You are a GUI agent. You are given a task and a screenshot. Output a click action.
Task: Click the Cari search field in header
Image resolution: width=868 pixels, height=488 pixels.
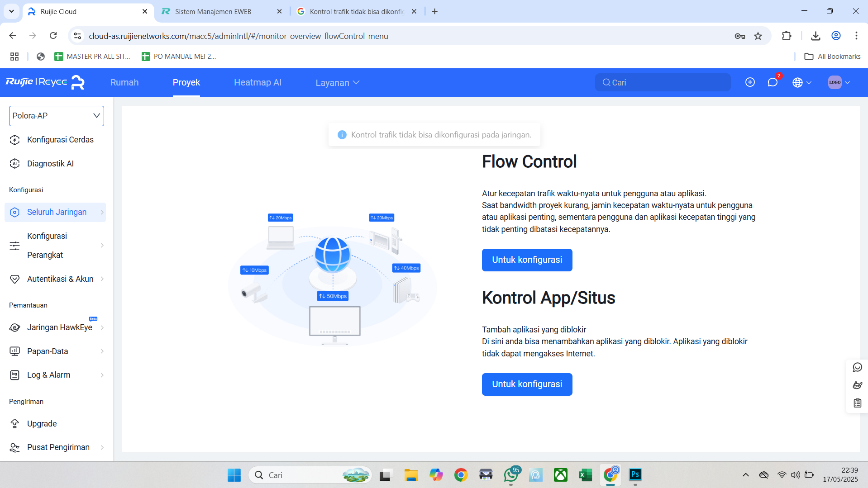[x=663, y=83]
